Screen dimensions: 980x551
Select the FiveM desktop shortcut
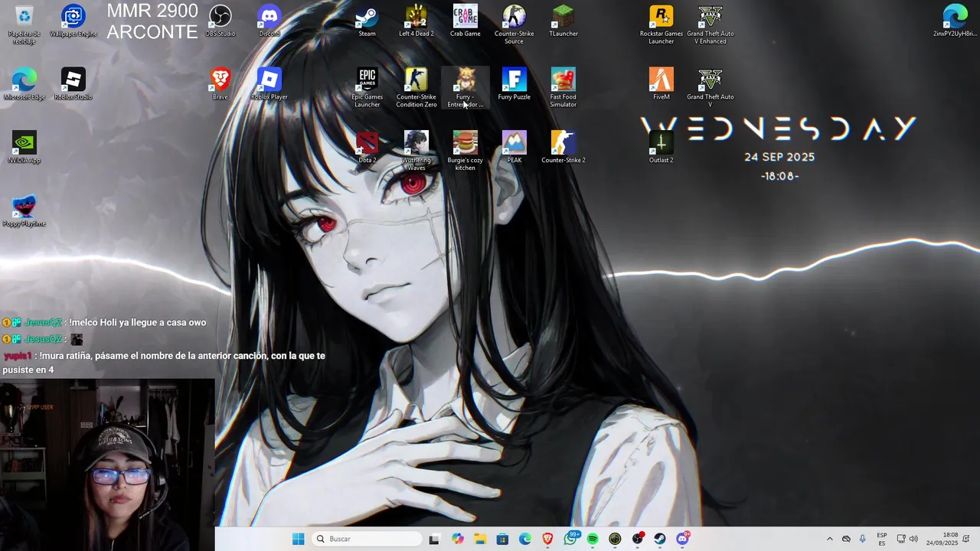point(661,84)
